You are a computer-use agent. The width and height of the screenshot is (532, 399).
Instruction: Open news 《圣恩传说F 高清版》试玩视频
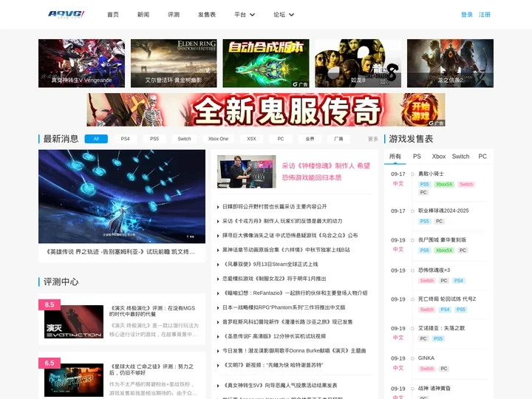pos(274,336)
